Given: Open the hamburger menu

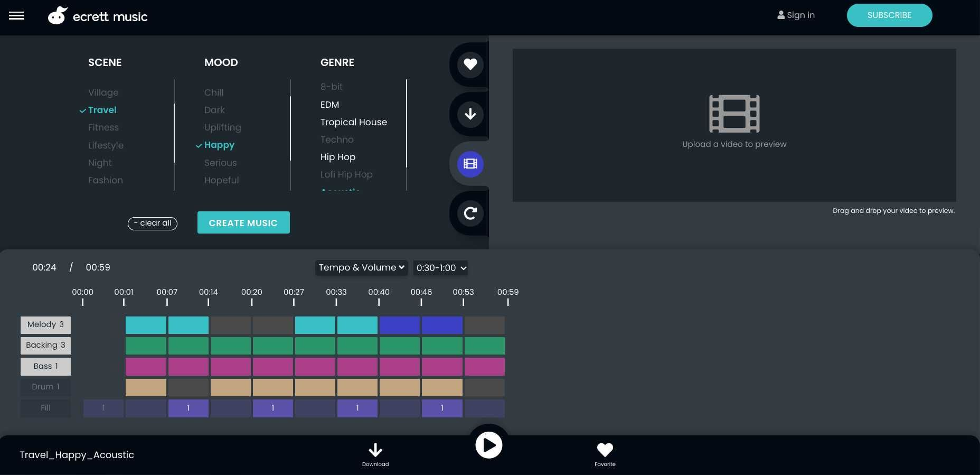Looking at the screenshot, I should click(x=16, y=16).
